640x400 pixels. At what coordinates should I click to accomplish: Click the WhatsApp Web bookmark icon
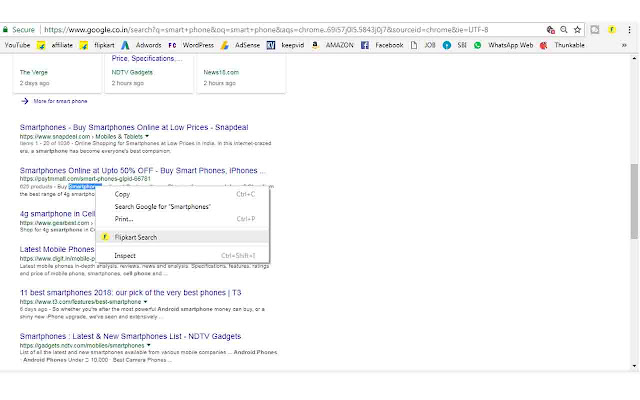pyautogui.click(x=478, y=45)
